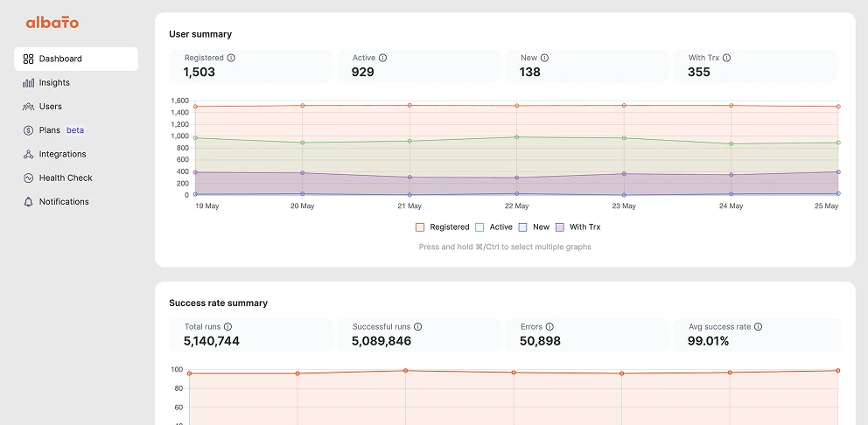Click the 25 May axis label
Screen dimensions: 868x425
point(827,206)
